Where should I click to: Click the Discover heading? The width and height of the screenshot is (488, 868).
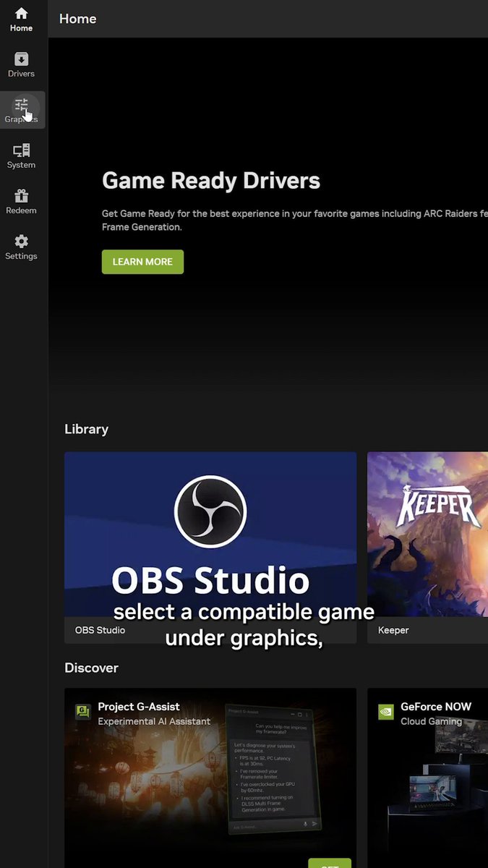[91, 668]
